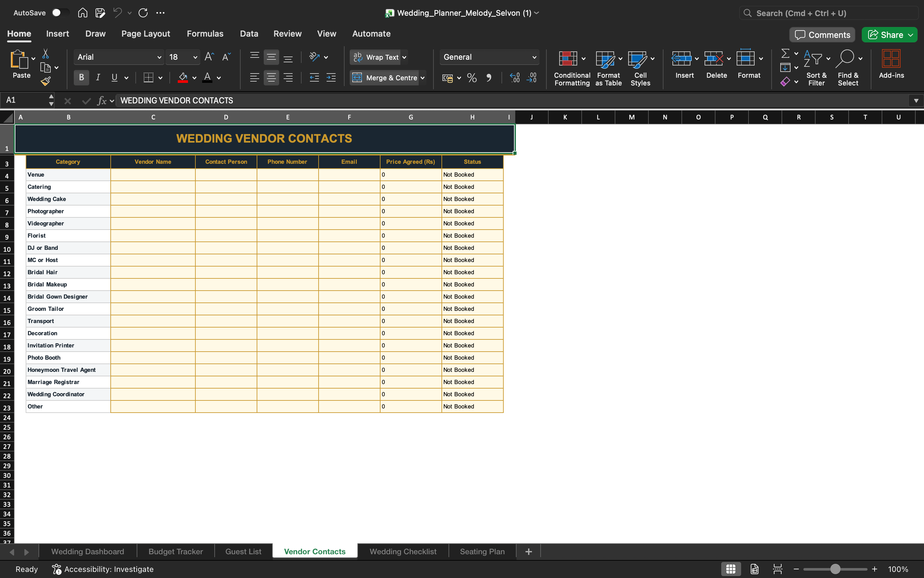Image resolution: width=924 pixels, height=578 pixels.
Task: Click the Home icon in title bar
Action: click(82, 13)
